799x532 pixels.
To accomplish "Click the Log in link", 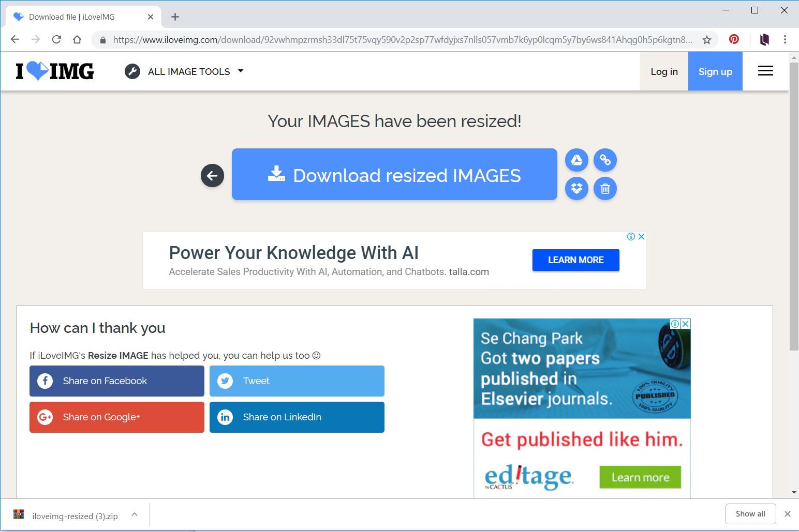I will tap(664, 71).
